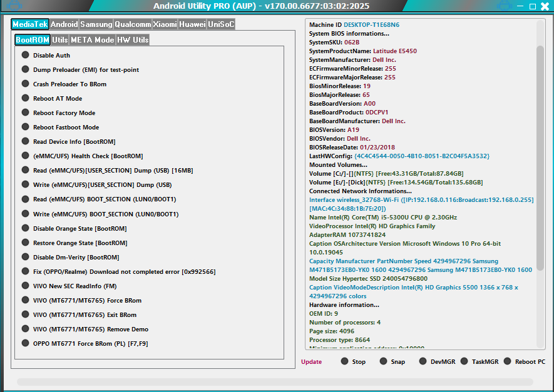Open the META Mode tab
This screenshot has width=554, height=392.
pos(92,39)
